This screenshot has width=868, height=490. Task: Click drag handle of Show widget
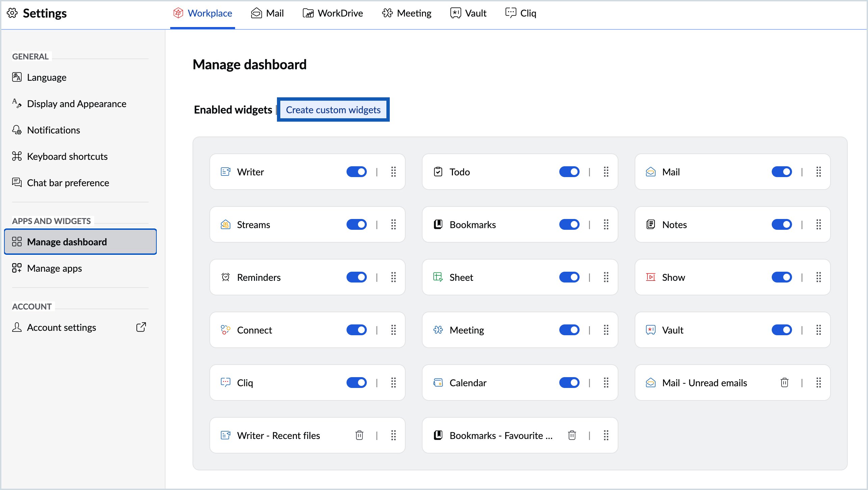point(819,277)
